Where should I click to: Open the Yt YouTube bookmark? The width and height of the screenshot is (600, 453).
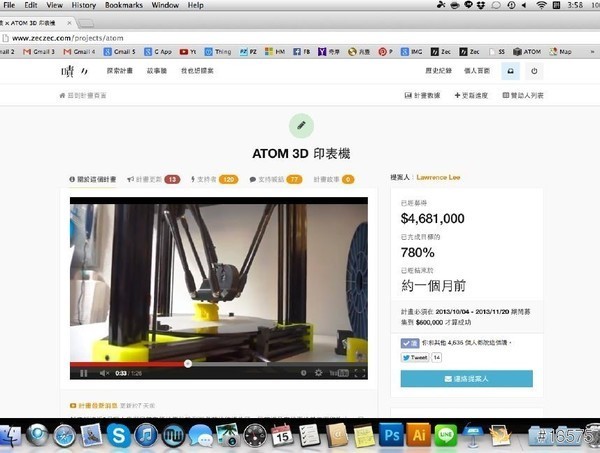tap(188, 52)
